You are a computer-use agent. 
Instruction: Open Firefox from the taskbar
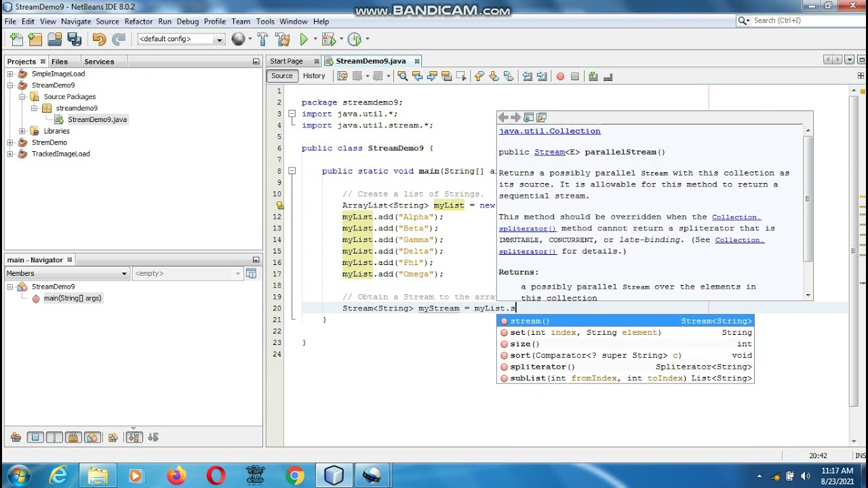pos(176,476)
